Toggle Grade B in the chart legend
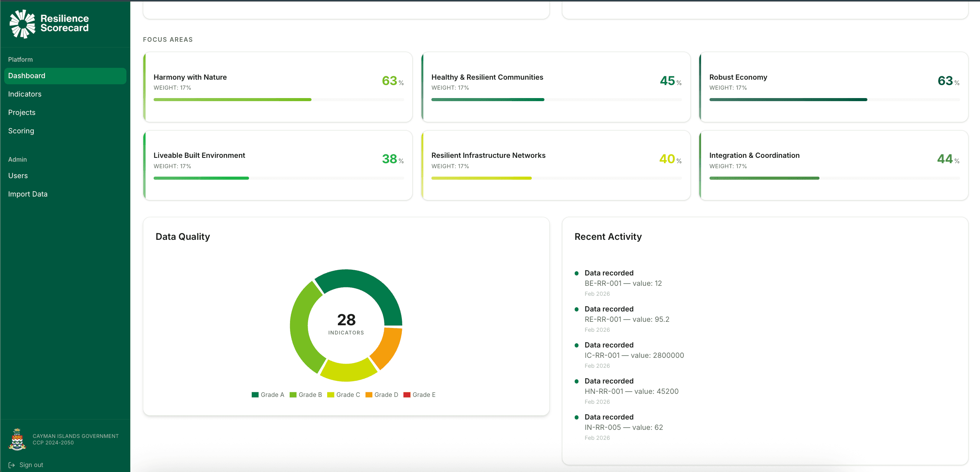Viewport: 980px width, 472px height. pos(306,394)
